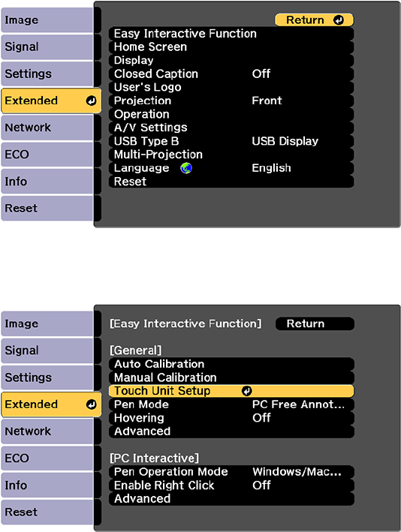Click the enter icon on the lower Extended tab
Screen dimensions: 401x532
(91, 404)
